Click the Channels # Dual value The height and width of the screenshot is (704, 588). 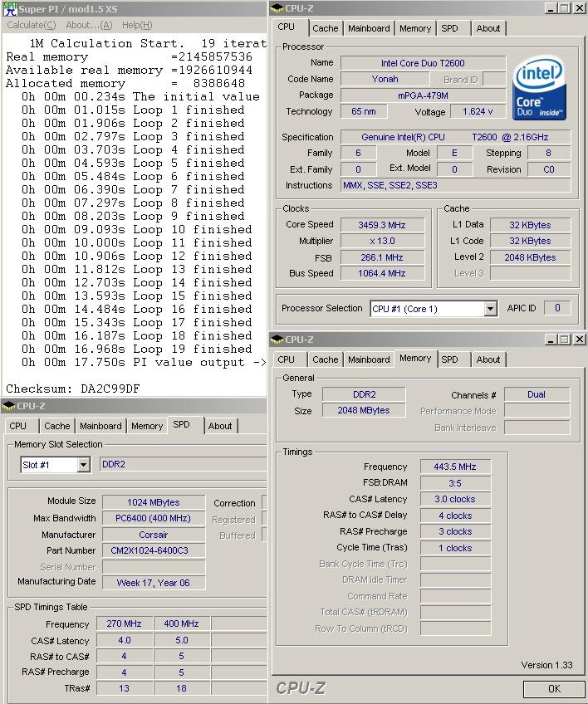[537, 394]
